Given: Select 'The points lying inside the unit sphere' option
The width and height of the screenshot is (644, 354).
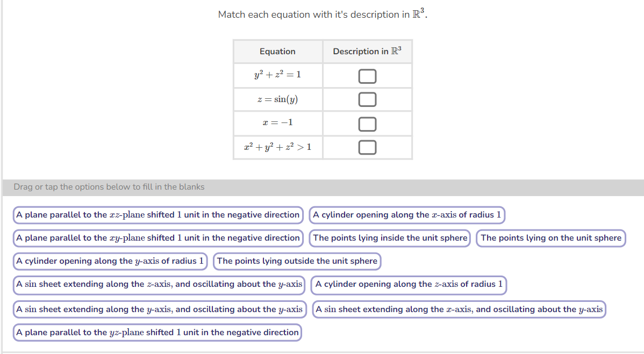Looking at the screenshot, I should 390,238.
